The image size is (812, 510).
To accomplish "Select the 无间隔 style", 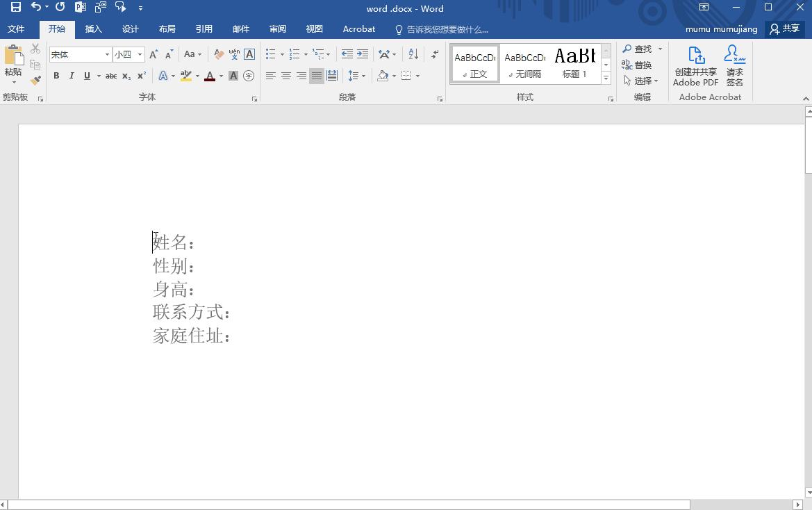I will click(x=524, y=63).
